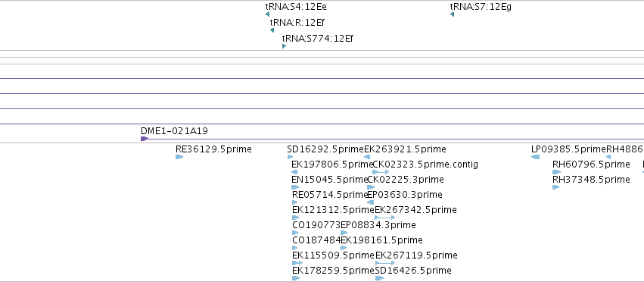
Task: Select the CK02323.5prime.contig spliced feature
Action: pos(381,172)
